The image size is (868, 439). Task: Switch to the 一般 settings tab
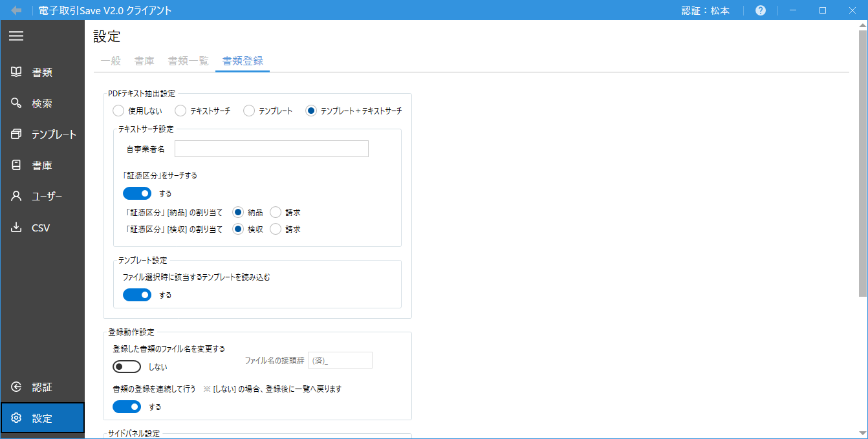click(111, 61)
